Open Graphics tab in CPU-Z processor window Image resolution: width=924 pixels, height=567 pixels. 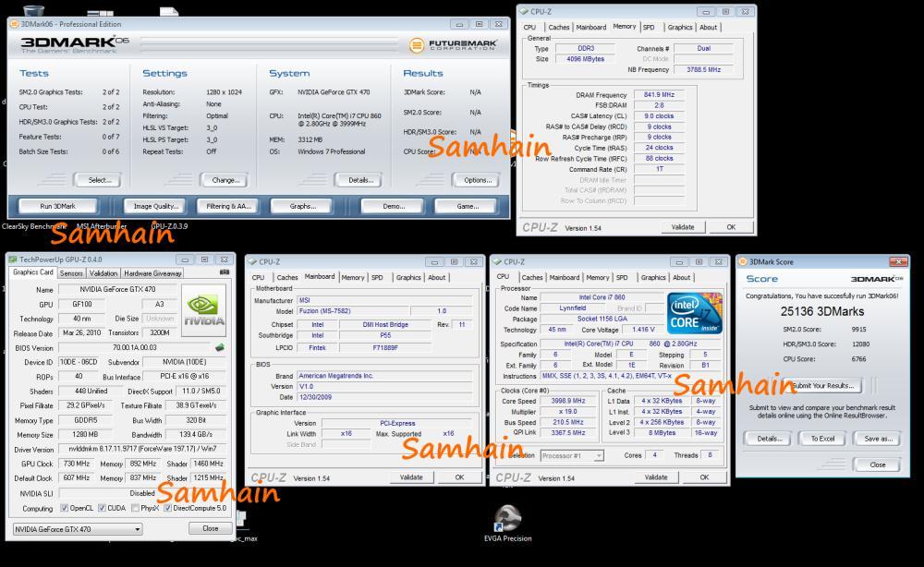[653, 277]
